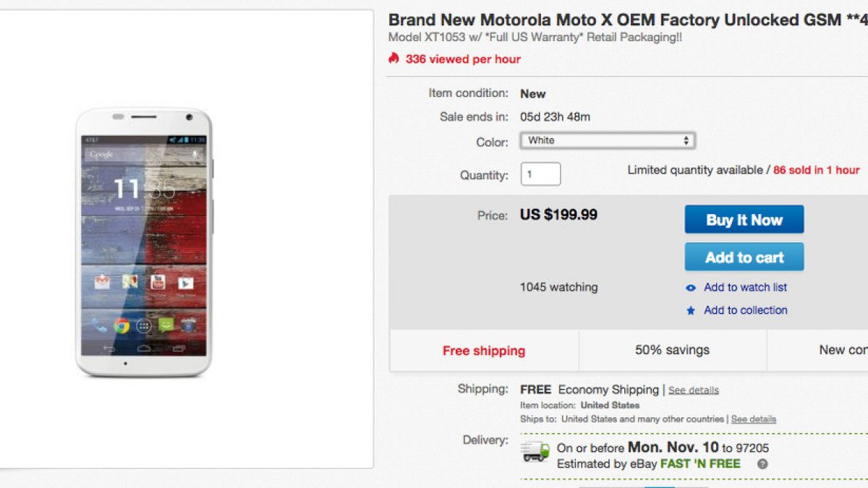
Task: Open the Color dropdown showing White
Action: (608, 141)
